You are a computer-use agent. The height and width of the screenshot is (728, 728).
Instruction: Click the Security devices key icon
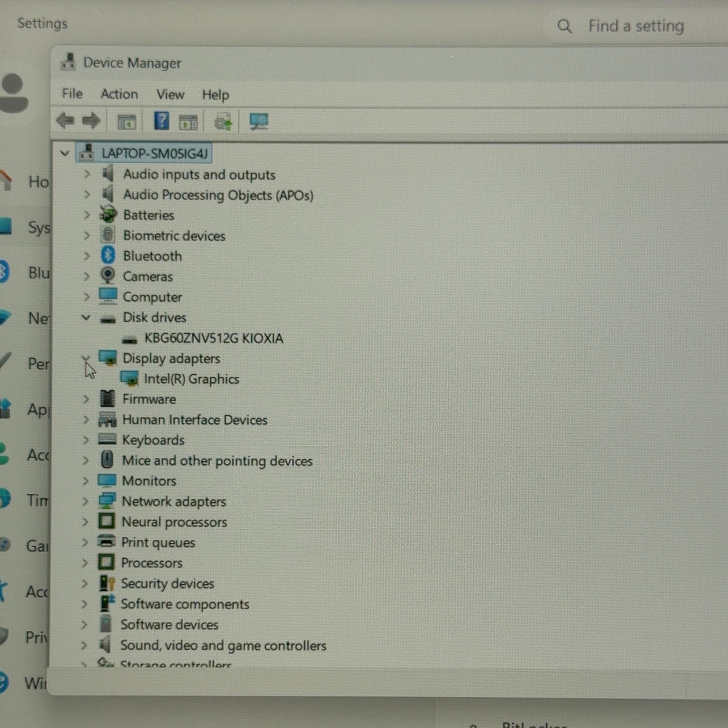click(107, 583)
